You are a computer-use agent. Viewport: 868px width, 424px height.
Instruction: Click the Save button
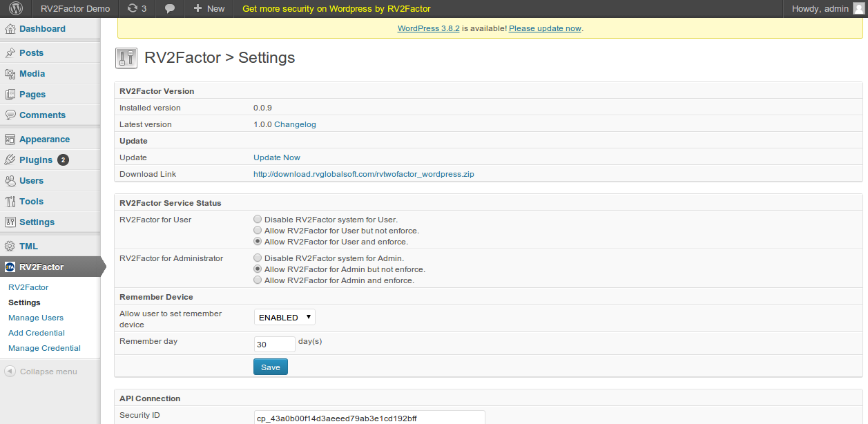[271, 367]
